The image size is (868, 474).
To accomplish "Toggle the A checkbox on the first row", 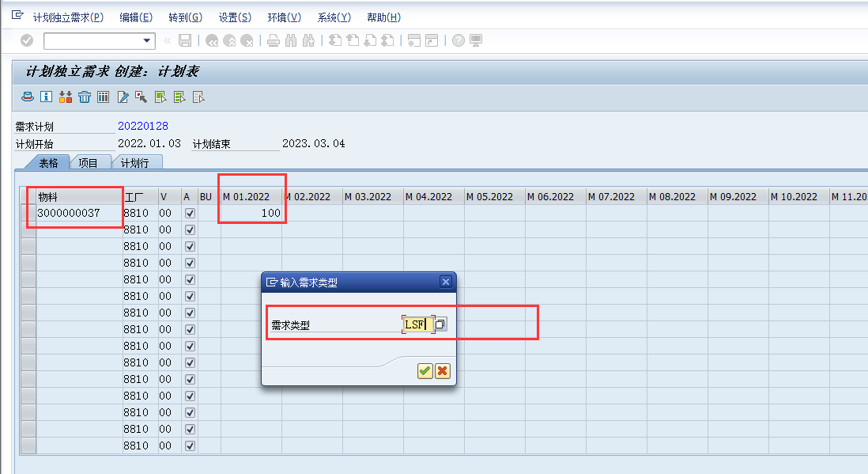I will pyautogui.click(x=189, y=213).
